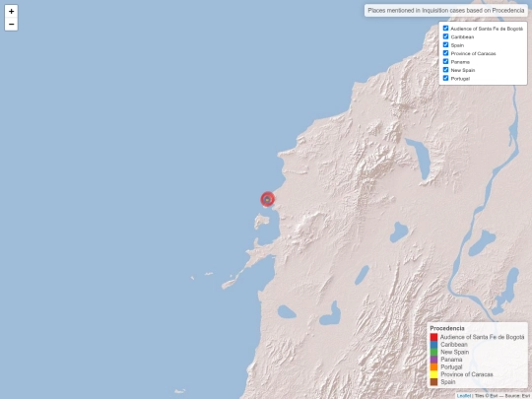
Task: Click green New Spain legend swatch
Action: pos(433,352)
